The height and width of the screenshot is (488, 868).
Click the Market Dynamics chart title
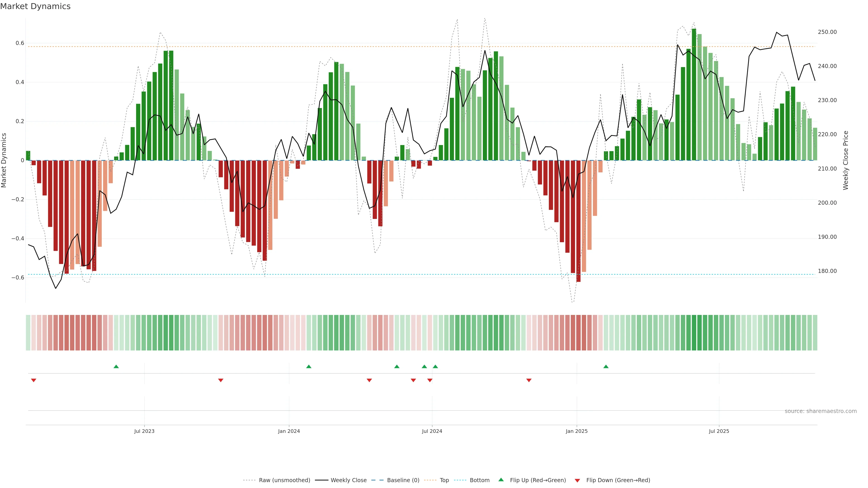(x=35, y=6)
